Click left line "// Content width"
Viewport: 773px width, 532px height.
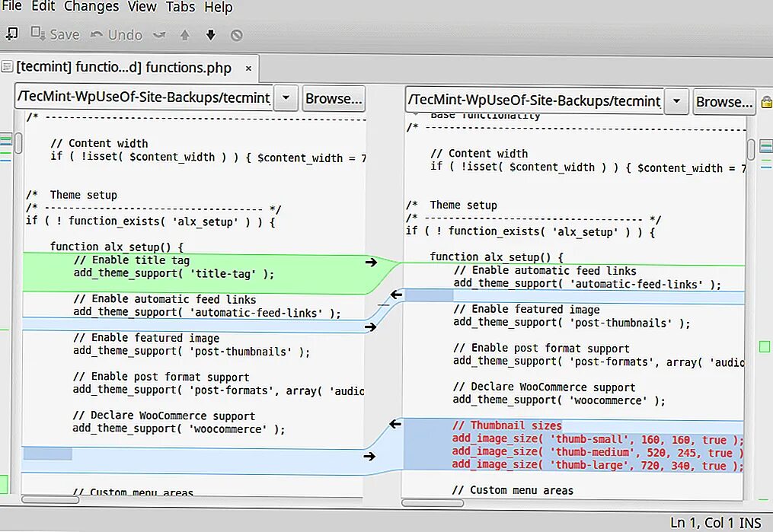[99, 143]
